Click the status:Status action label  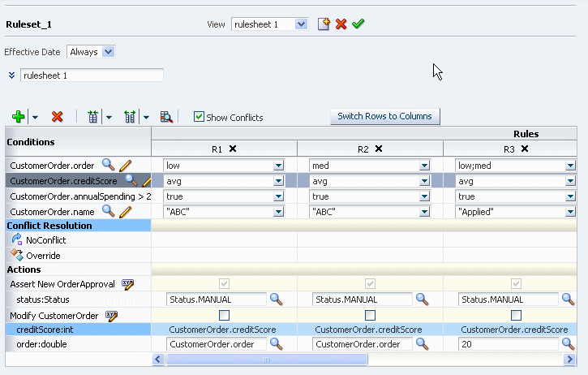tap(43, 300)
